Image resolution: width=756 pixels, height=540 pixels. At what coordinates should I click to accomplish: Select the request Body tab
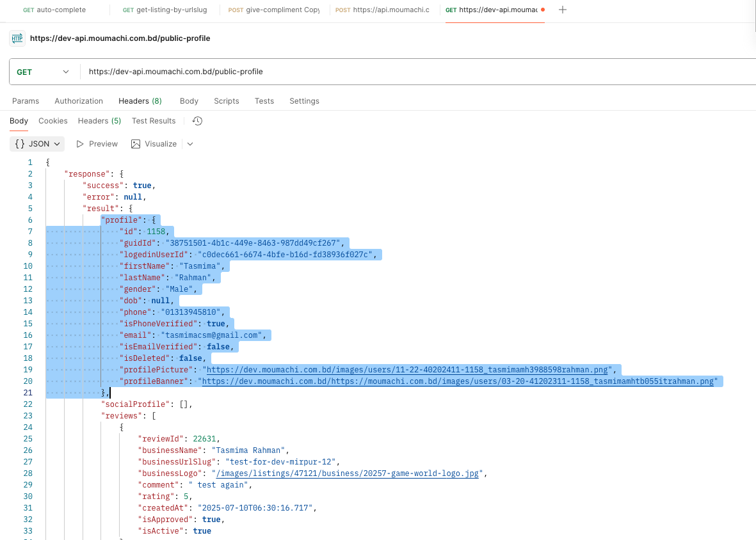[x=189, y=101]
